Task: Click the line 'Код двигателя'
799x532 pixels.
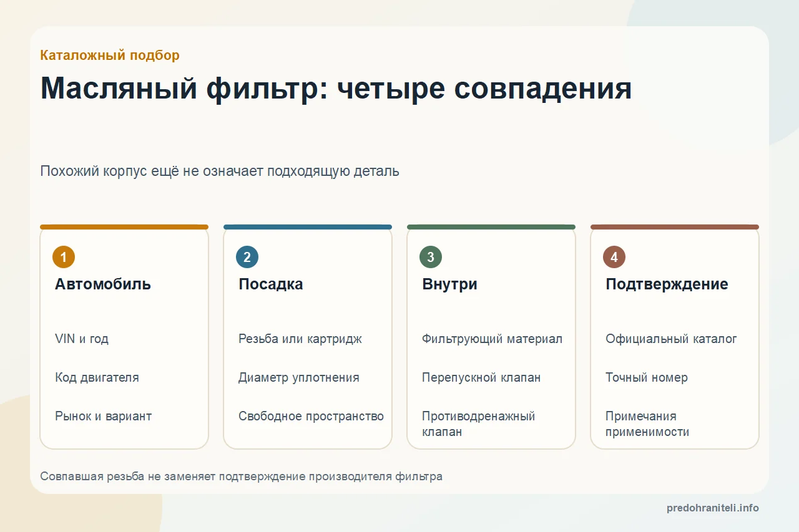Action: pyautogui.click(x=97, y=378)
